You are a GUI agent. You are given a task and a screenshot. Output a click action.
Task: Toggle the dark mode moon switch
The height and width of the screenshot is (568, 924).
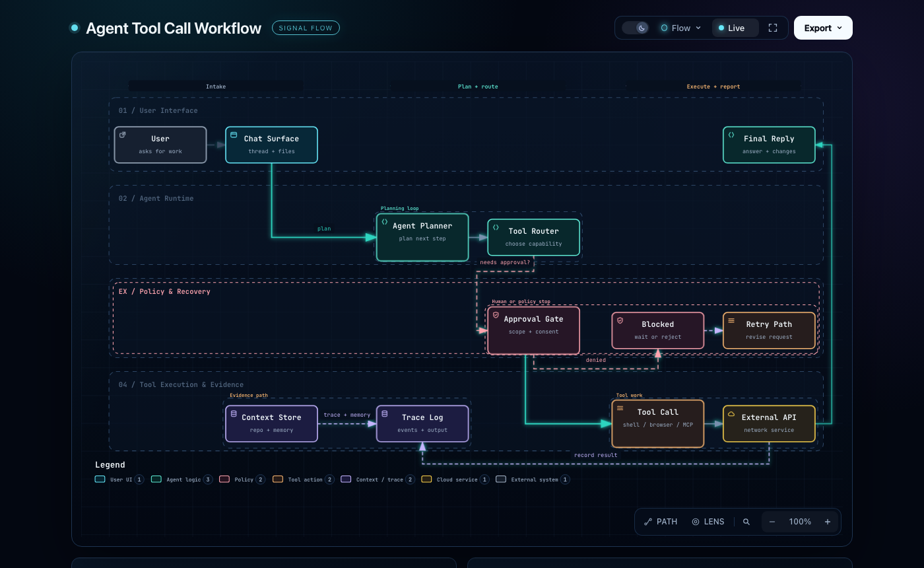pyautogui.click(x=636, y=28)
